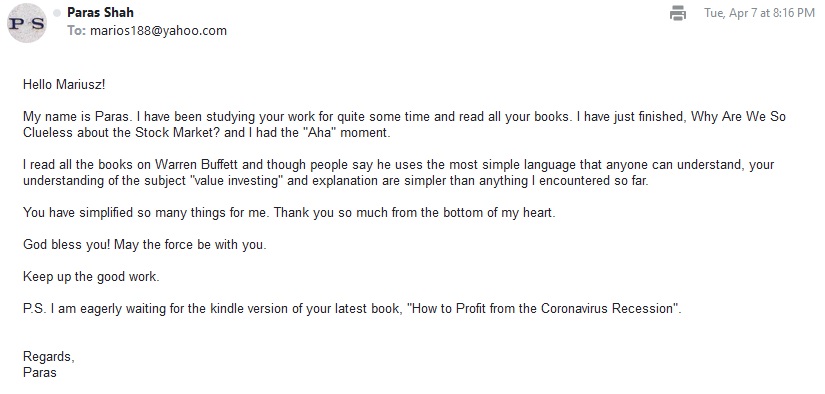The image size is (825, 394).
Task: Open sender name Paras Shah
Action: [100, 13]
